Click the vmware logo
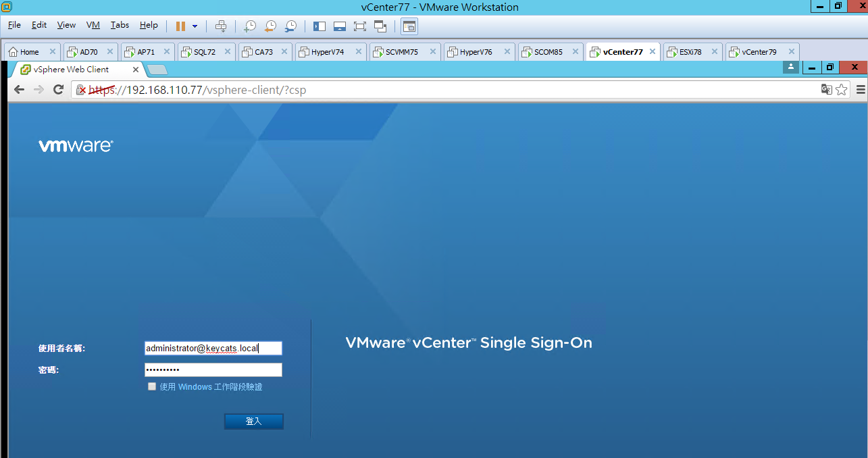The image size is (868, 458). pos(76,145)
